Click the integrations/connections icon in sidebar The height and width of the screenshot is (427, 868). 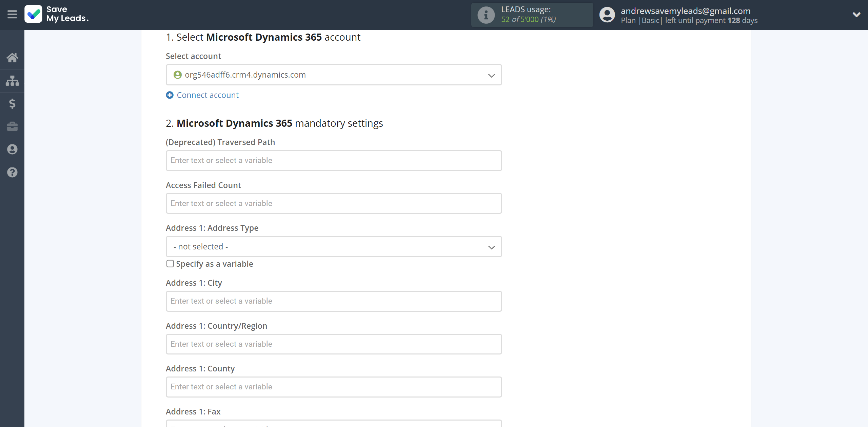click(x=12, y=80)
